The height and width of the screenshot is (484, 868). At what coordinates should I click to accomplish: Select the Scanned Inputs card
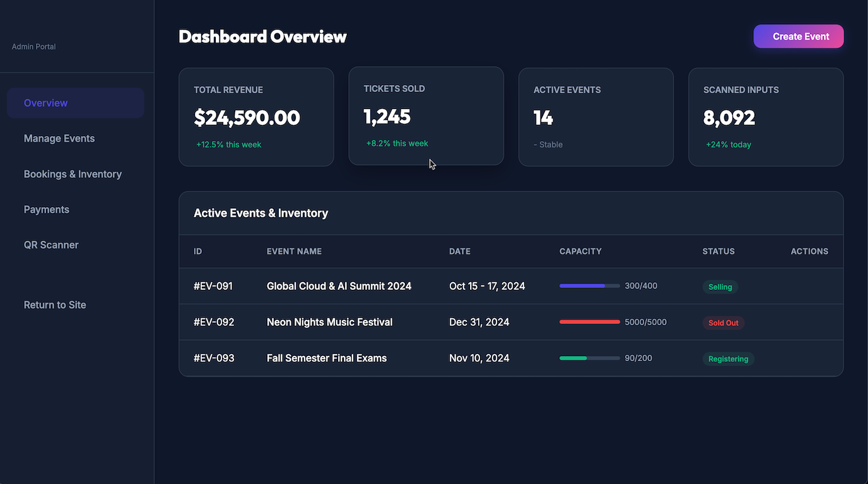tap(766, 117)
